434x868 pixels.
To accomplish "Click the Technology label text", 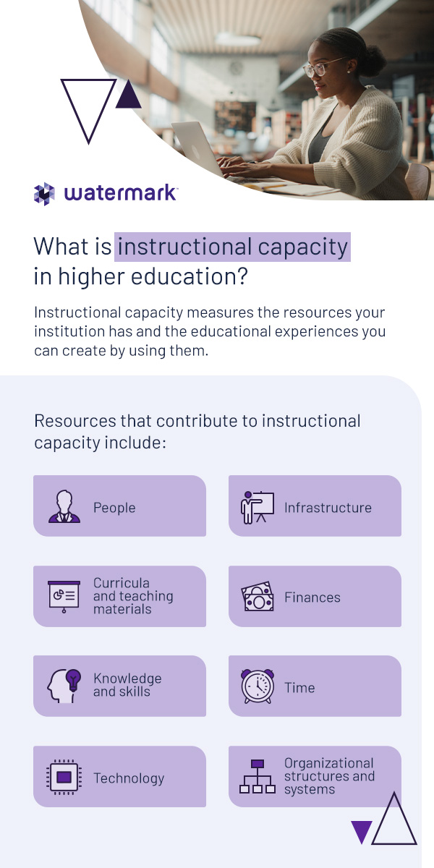I will point(129,778).
